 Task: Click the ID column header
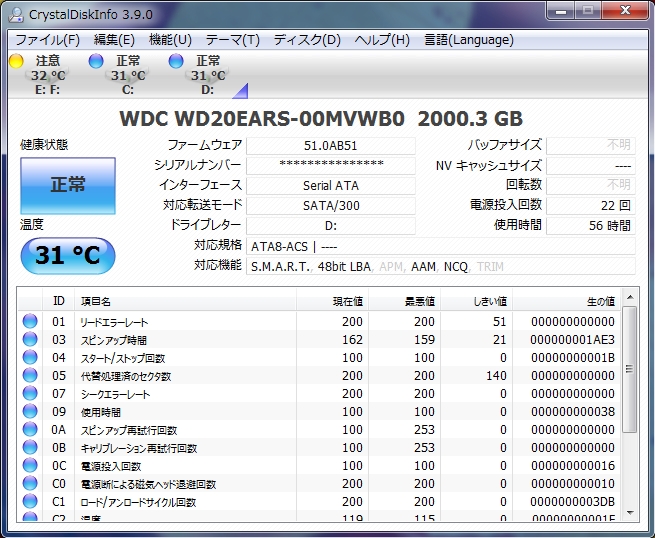click(58, 301)
